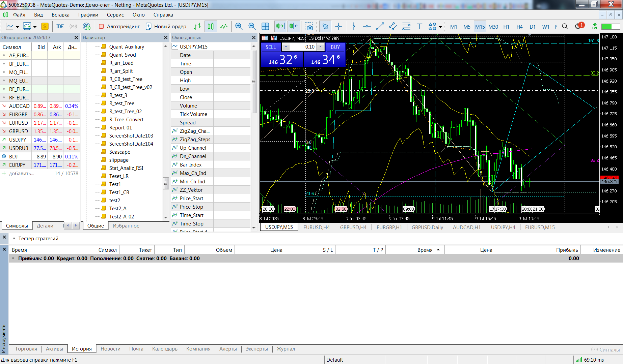Click the chart screenshot camera icon
Screen dimensions: 623x364
pos(309,26)
